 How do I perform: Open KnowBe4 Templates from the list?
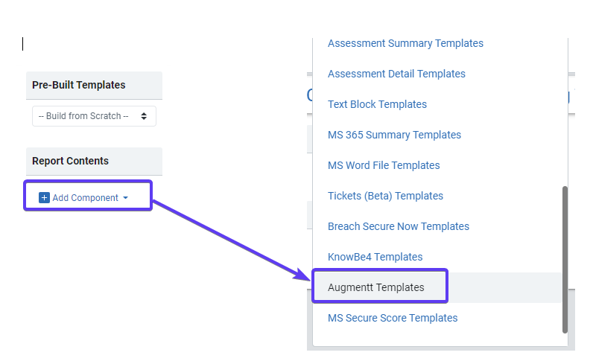pos(375,257)
